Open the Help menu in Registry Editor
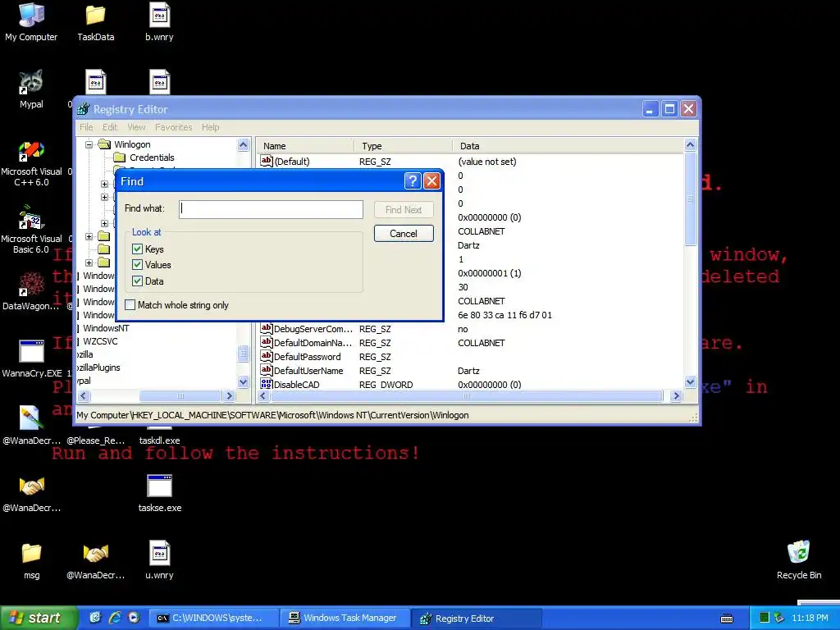Viewport: 840px width, 630px height. pos(211,127)
